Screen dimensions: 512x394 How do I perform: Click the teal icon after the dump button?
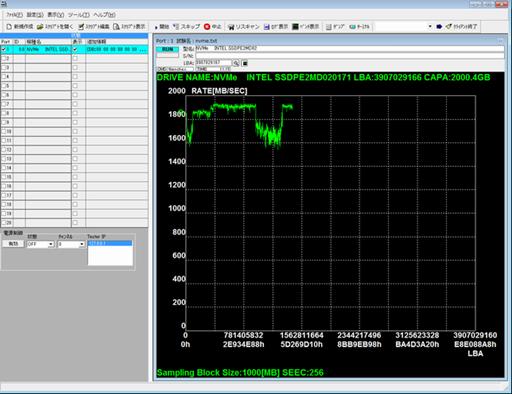pos(352,27)
